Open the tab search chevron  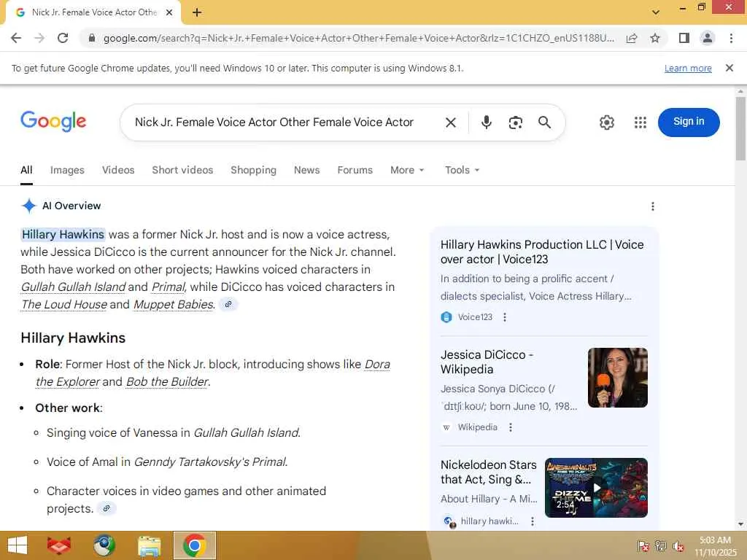point(656,12)
